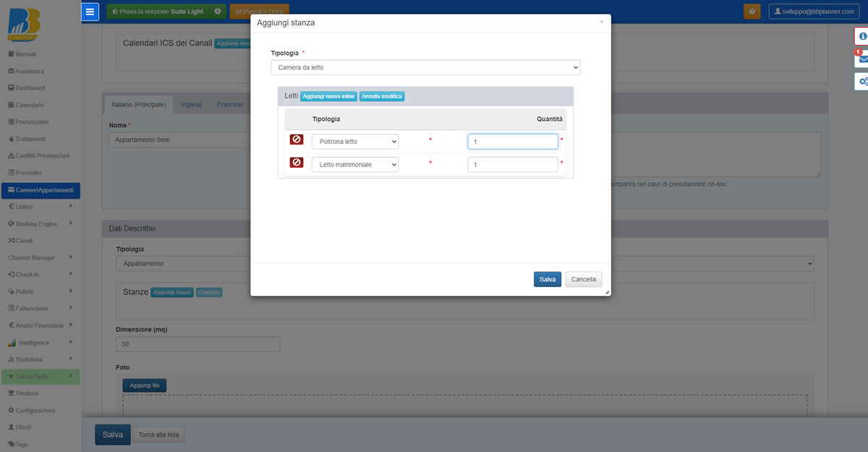Click the hamburger menu icon
Viewport: 868px width, 452px height.
pos(90,12)
